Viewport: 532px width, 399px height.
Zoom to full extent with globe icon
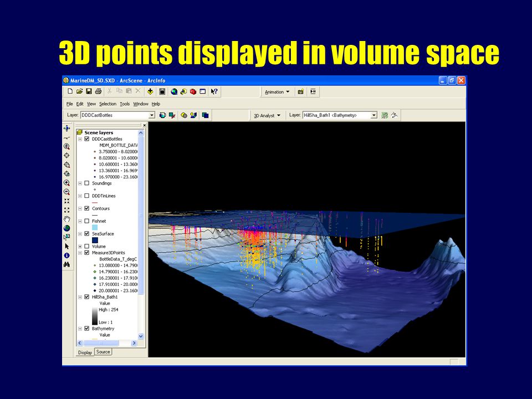click(x=67, y=228)
